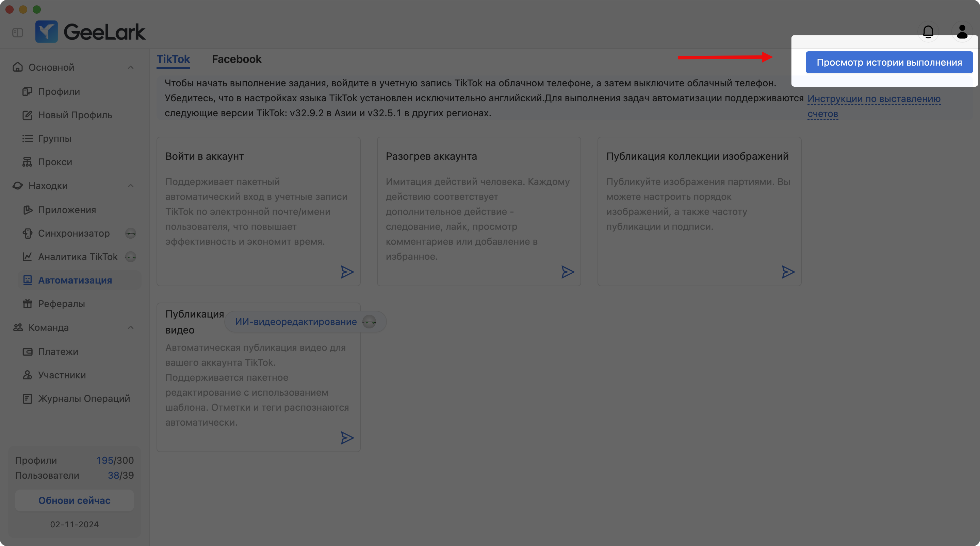Image resolution: width=980 pixels, height=546 pixels.
Task: Click the Команда section label
Action: [49, 328]
